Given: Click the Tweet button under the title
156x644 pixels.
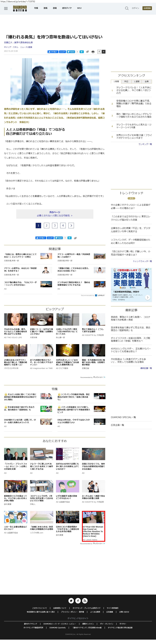Looking at the screenshot, I should (71, 52).
